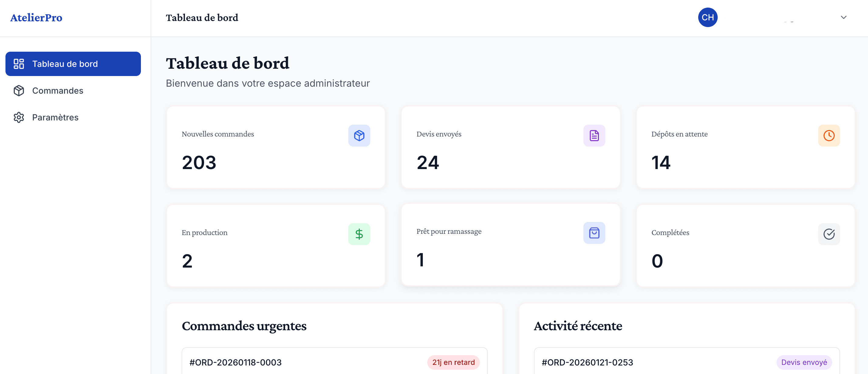This screenshot has width=868, height=374.
Task: Click the cube icon beside Commandes
Action: [19, 91]
